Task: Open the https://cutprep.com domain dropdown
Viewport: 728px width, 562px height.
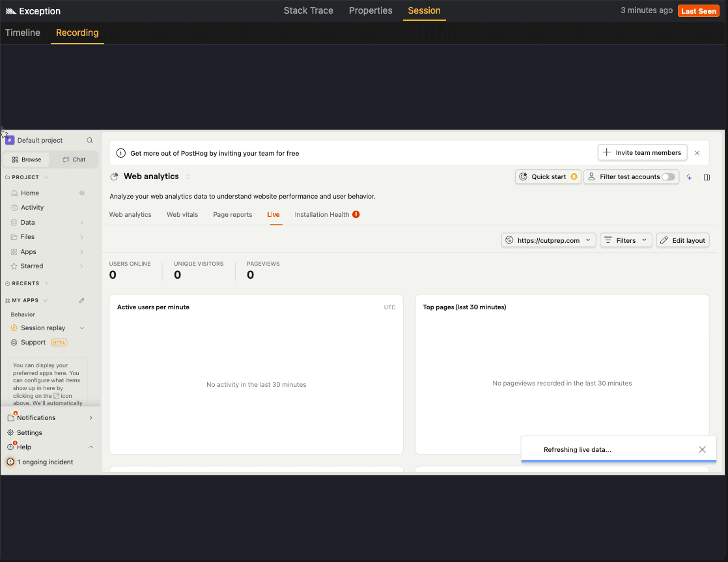Action: coord(548,240)
